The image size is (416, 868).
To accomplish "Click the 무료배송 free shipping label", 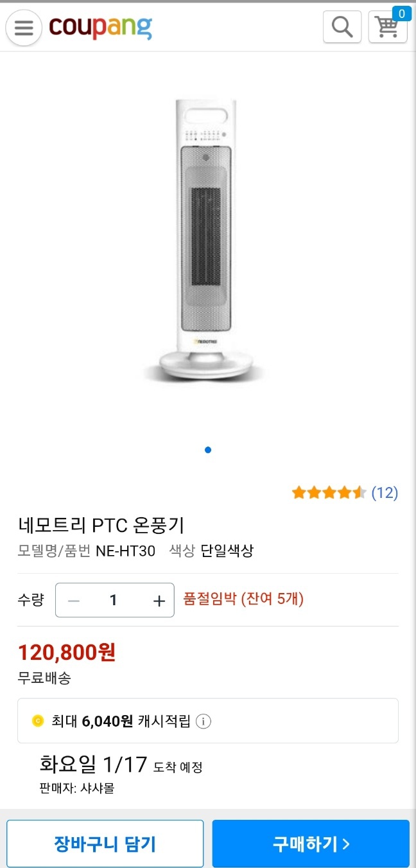I will (x=44, y=678).
